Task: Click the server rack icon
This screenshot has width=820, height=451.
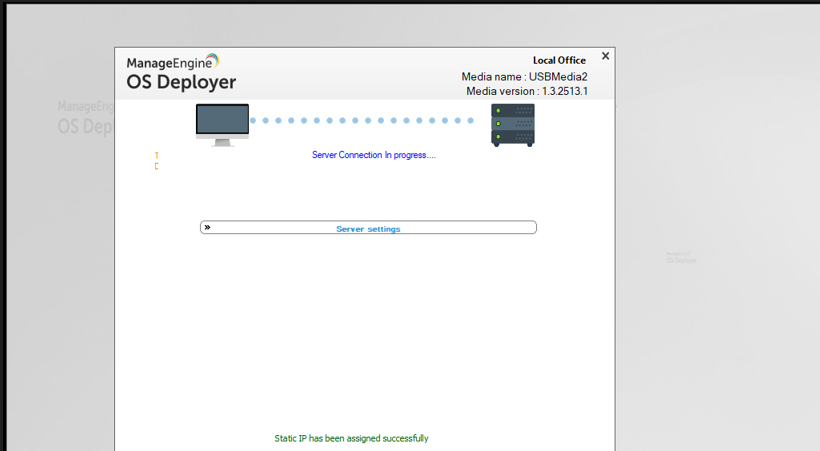Action: 512,125
